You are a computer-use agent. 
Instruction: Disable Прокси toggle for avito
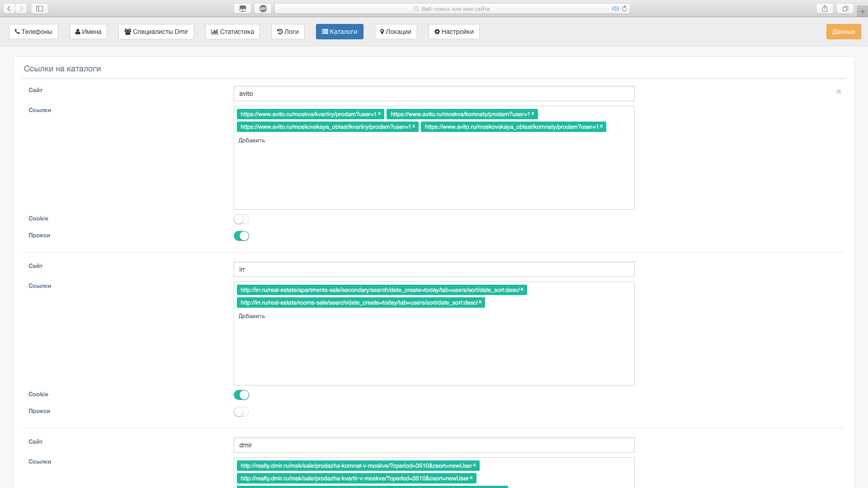pos(241,236)
